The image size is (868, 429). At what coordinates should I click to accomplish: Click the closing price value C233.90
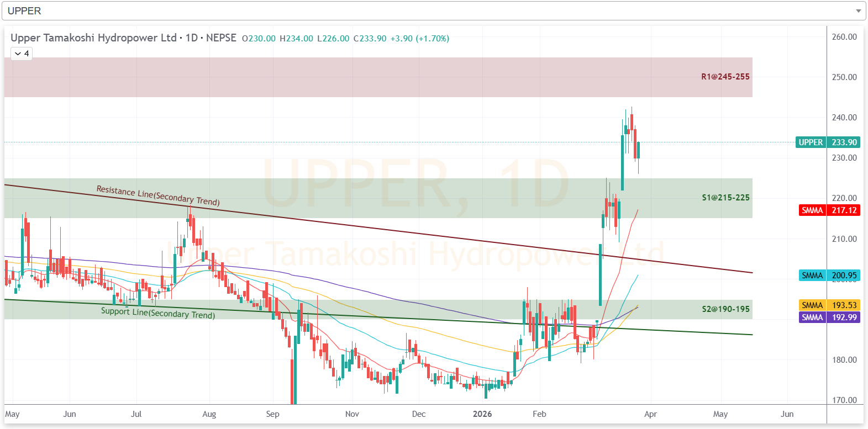370,39
